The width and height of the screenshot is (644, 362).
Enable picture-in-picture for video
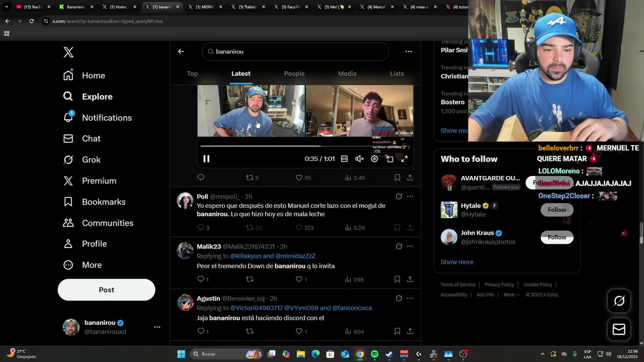[389, 159]
